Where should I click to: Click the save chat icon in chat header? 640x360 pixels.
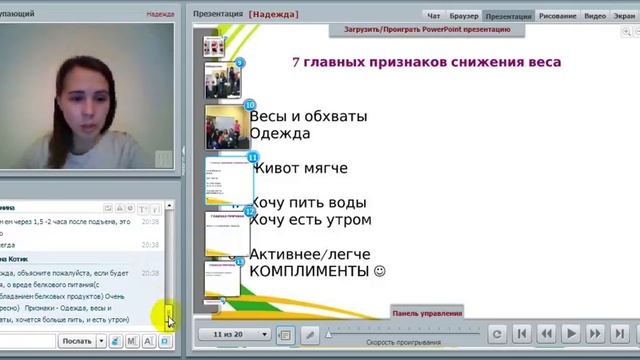108,208
